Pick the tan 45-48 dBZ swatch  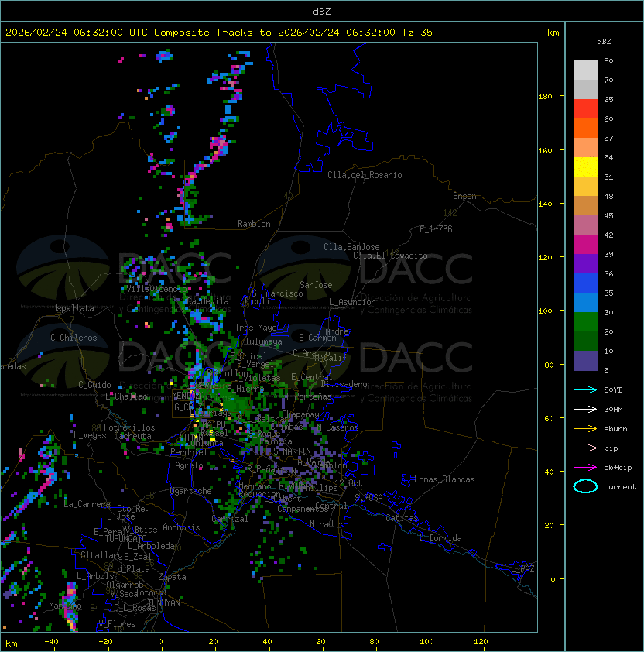pyautogui.click(x=585, y=206)
